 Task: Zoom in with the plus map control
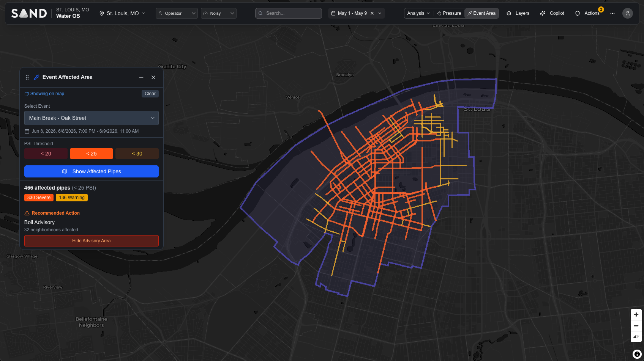636,315
